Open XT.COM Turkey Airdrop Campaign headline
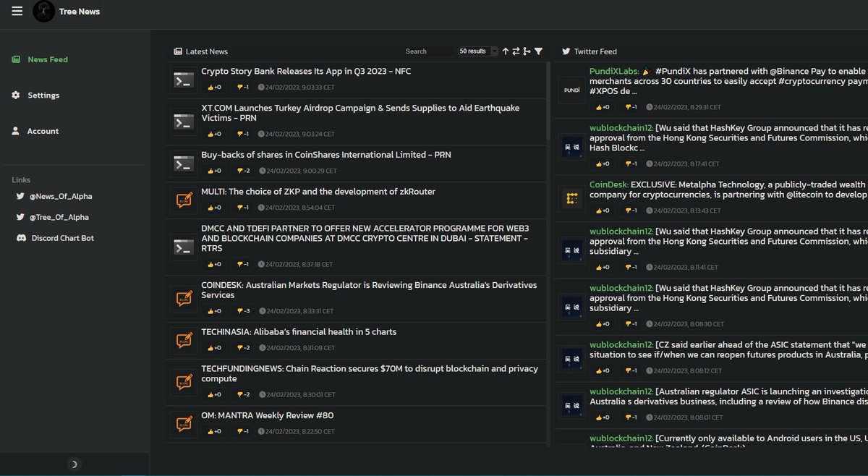This screenshot has height=476, width=868. point(360,113)
